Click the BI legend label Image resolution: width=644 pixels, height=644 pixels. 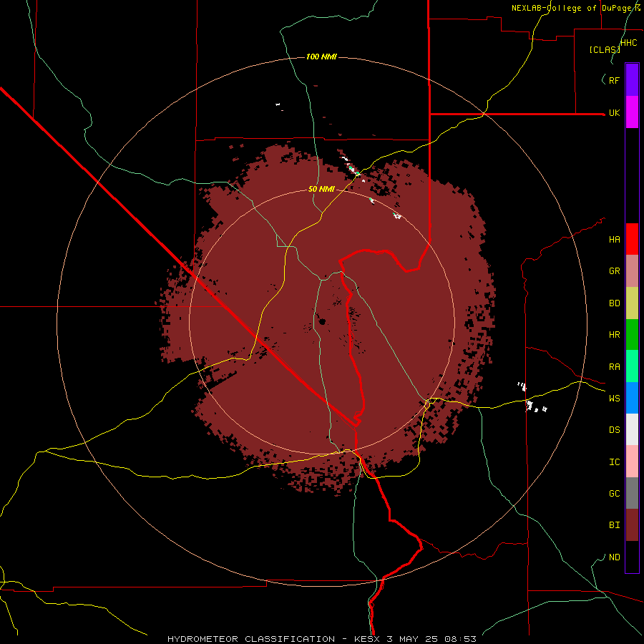614,525
